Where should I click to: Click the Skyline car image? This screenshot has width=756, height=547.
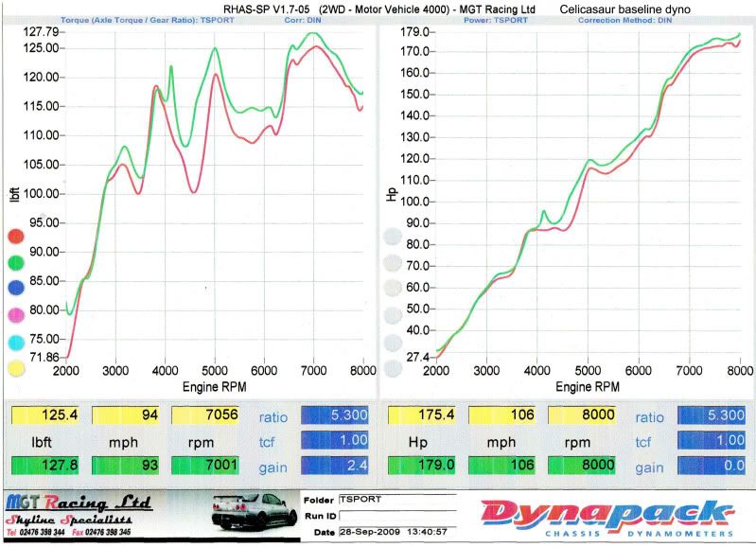tap(255, 511)
